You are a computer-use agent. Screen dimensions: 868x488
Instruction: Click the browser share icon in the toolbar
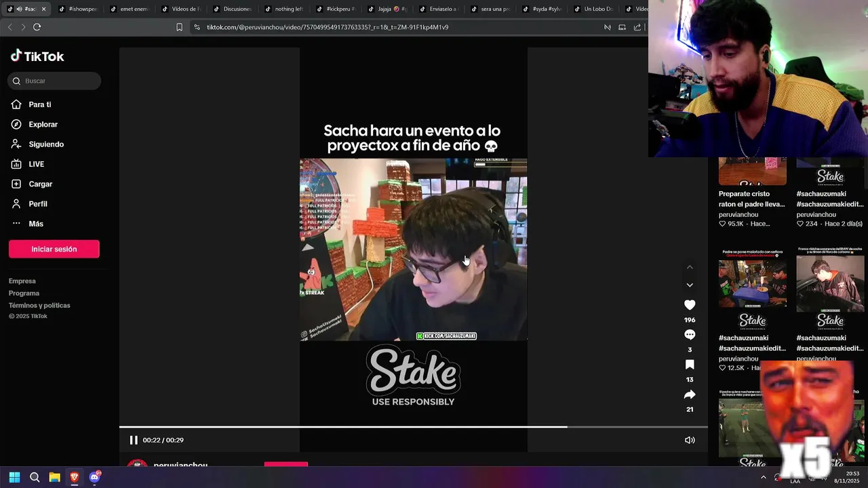coord(637,27)
